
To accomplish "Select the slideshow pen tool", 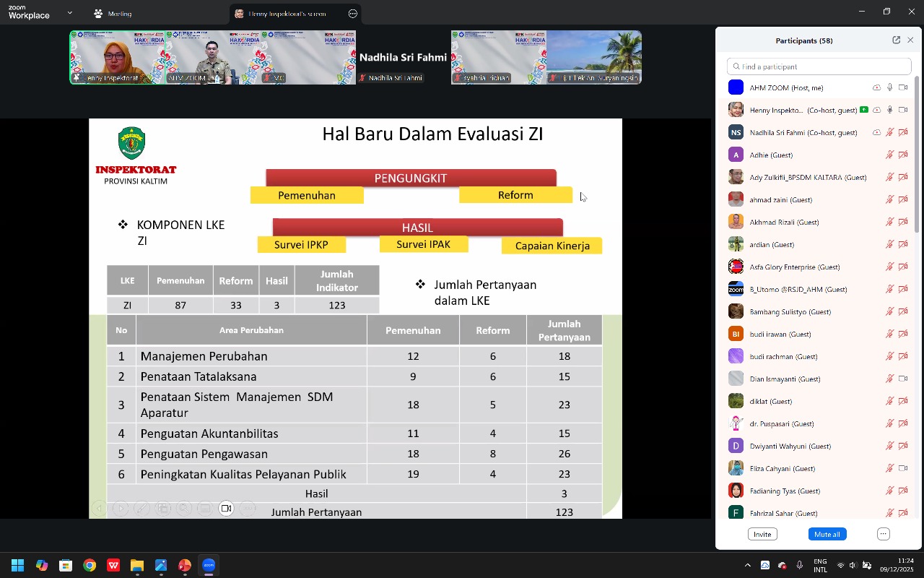I will pos(141,509).
